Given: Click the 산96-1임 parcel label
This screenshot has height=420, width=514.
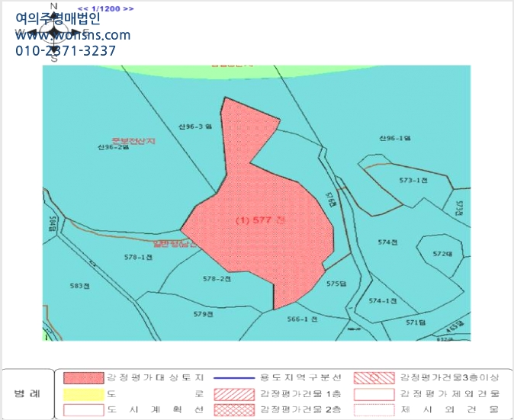Looking at the screenshot, I should pos(395,138).
